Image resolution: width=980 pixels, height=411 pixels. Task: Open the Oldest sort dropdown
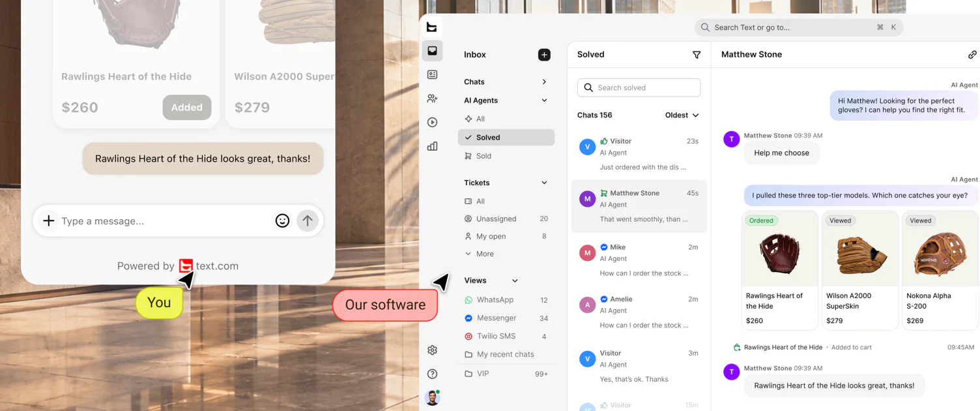coord(682,115)
